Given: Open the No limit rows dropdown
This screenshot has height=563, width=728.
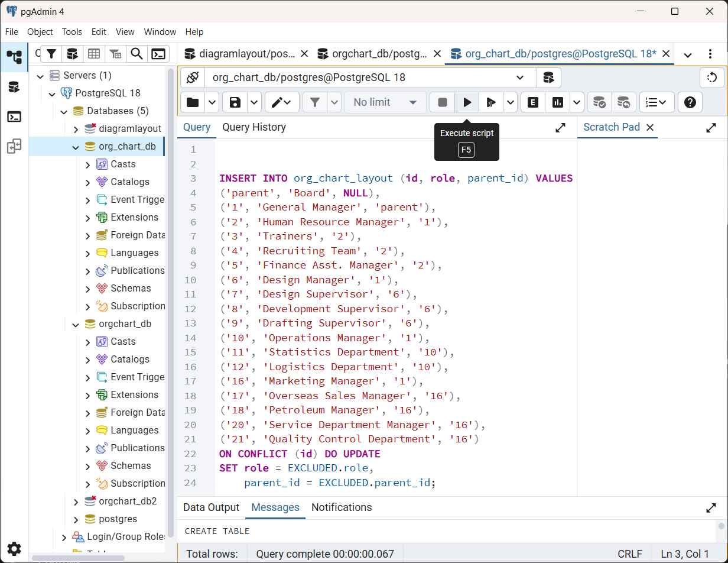Looking at the screenshot, I should pyautogui.click(x=385, y=102).
